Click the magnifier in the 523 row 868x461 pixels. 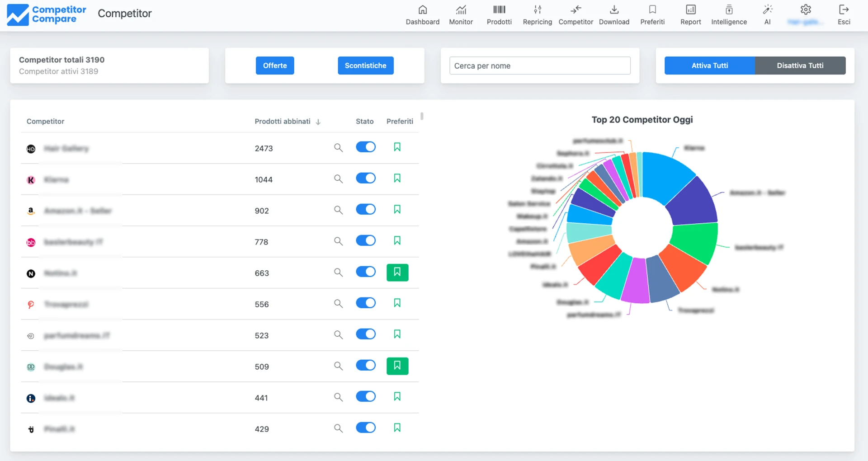click(338, 335)
